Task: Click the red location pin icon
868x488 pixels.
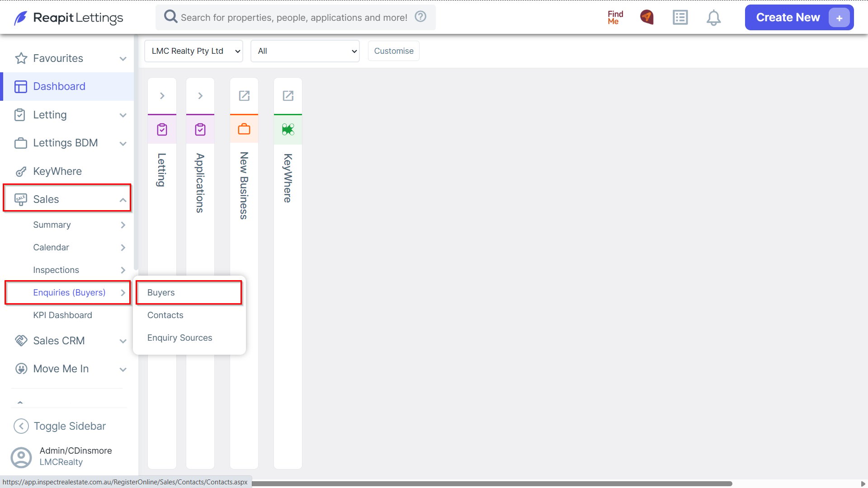Action: point(647,17)
